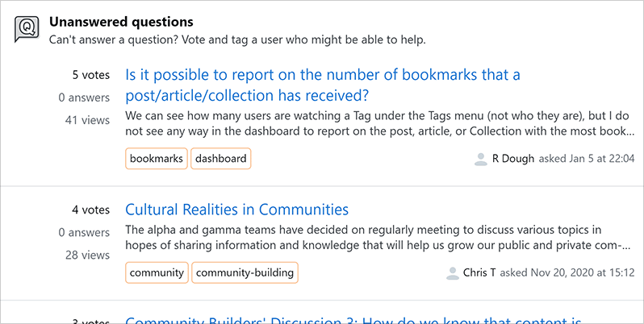Click the Nov 20, 2020 at 15:12 timestamp
This screenshot has height=324, width=644.
pyautogui.click(x=573, y=273)
